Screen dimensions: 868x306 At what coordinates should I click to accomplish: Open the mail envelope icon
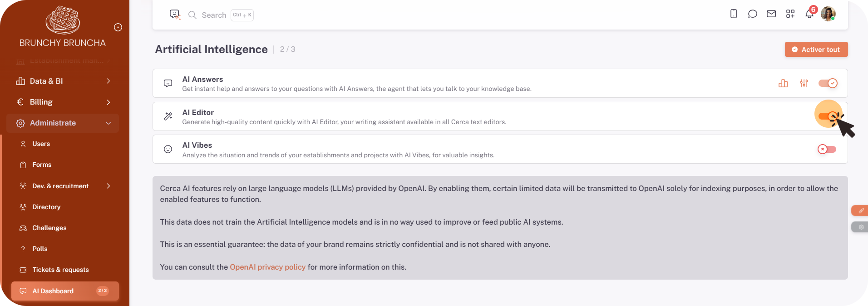pos(771,14)
